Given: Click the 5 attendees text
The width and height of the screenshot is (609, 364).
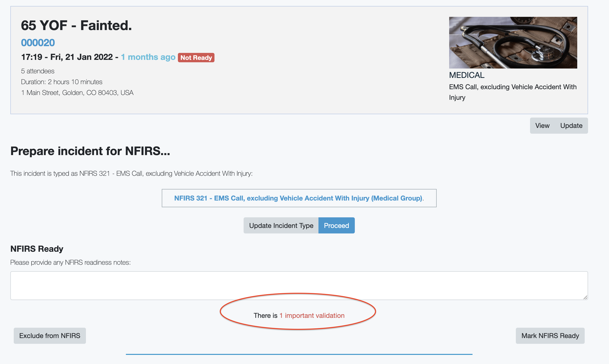Looking at the screenshot, I should point(38,71).
